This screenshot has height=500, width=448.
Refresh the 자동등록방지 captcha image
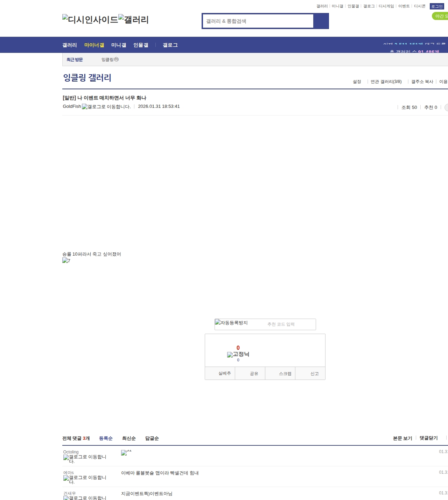coord(217,323)
